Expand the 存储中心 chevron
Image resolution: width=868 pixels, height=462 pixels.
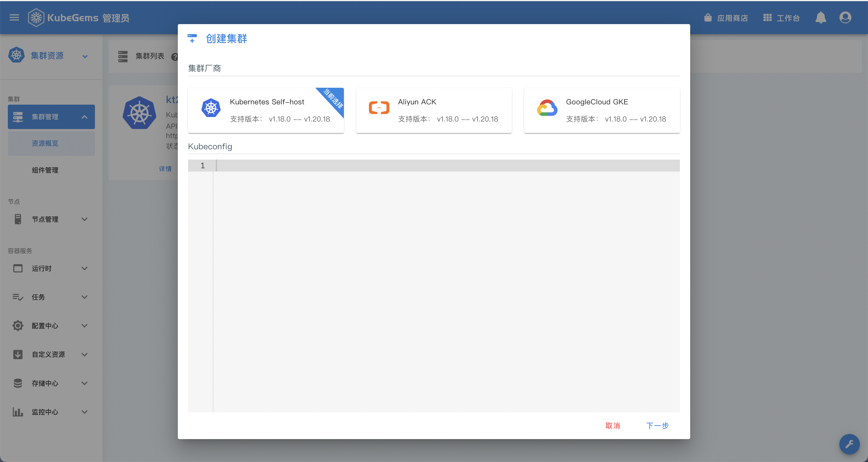pyautogui.click(x=85, y=383)
